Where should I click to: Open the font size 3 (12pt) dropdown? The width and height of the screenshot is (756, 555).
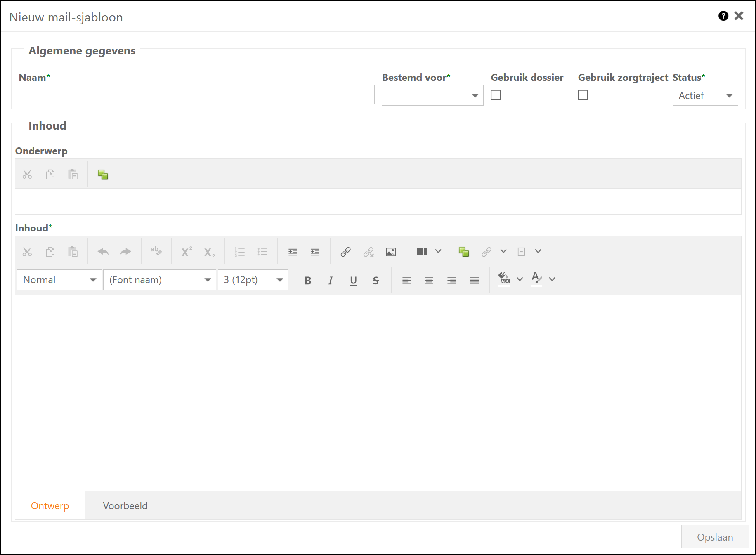253,280
